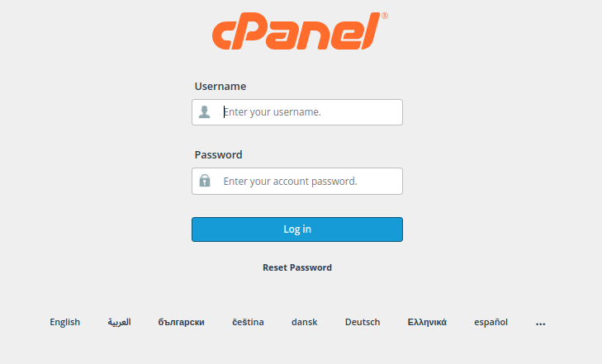Image resolution: width=602 pixels, height=364 pixels.
Task: Select the Arabic (العربية) language
Action: 119,322
